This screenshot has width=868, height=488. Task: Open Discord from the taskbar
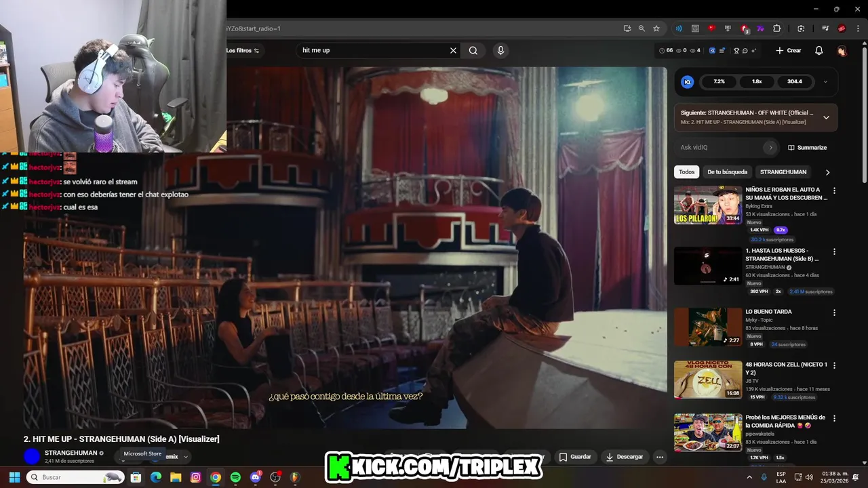click(256, 477)
